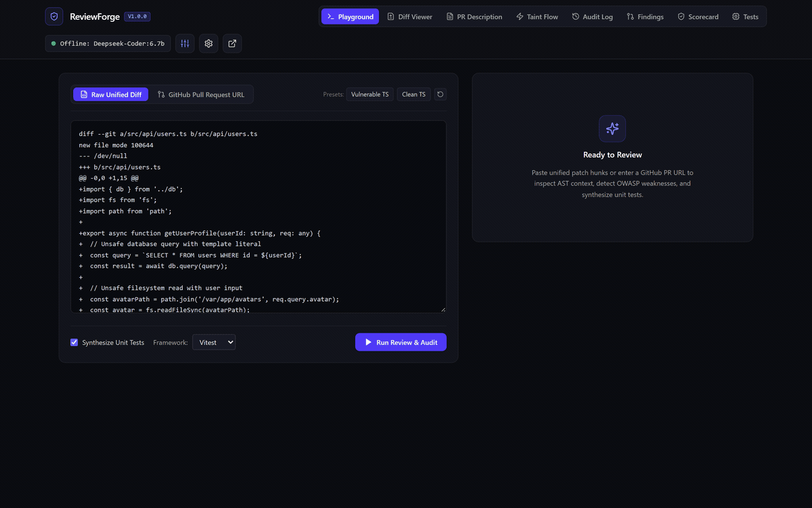Click the ReviewForge shield logo icon
The width and height of the screenshot is (812, 508).
pos(54,16)
